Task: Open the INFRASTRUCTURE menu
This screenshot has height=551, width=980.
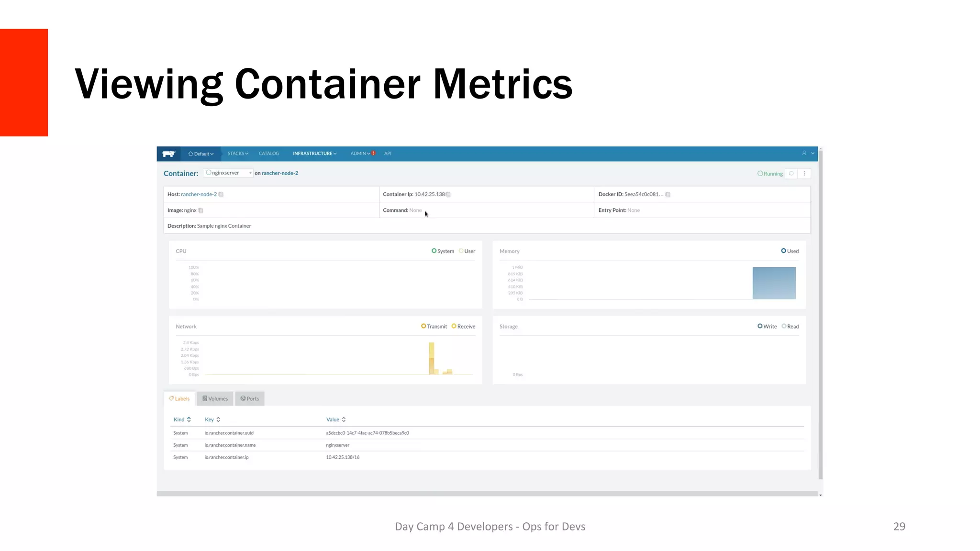Action: pos(315,154)
